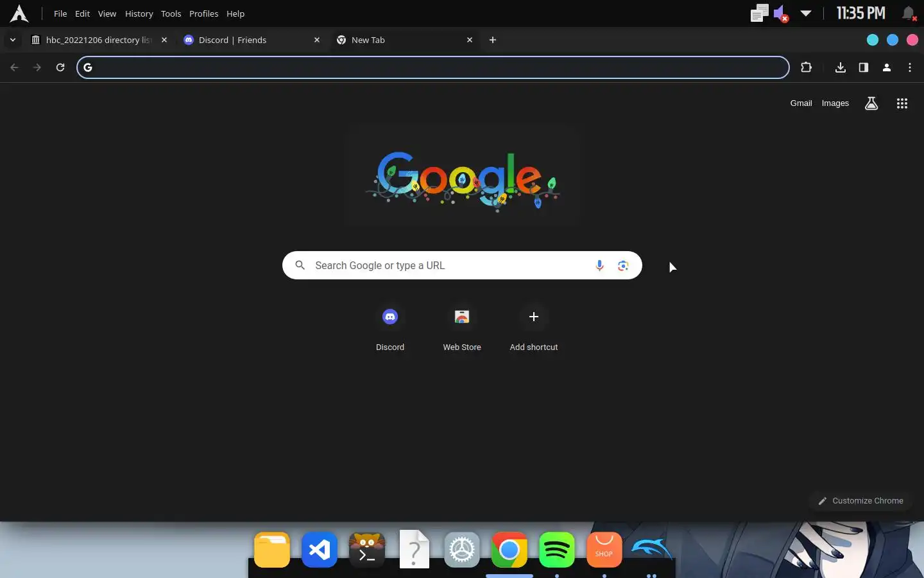924x578 pixels.
Task: Click the Customize Chrome button
Action: [860, 501]
